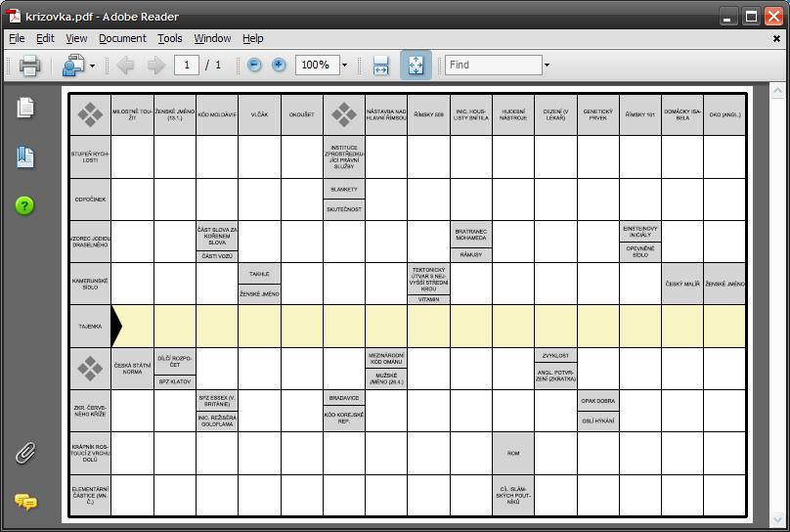Select the Fit Width scrolling icon
Screen dimensions: 790x532
381,65
